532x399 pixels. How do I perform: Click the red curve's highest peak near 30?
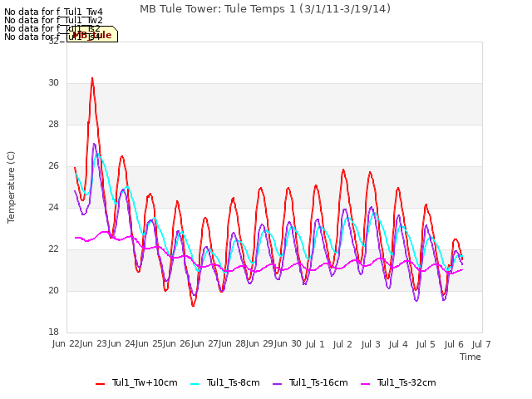[92, 79]
